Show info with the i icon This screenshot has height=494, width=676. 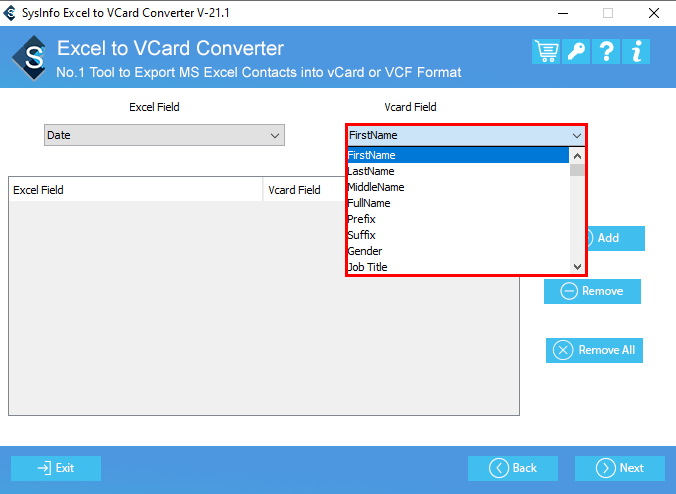click(x=636, y=51)
